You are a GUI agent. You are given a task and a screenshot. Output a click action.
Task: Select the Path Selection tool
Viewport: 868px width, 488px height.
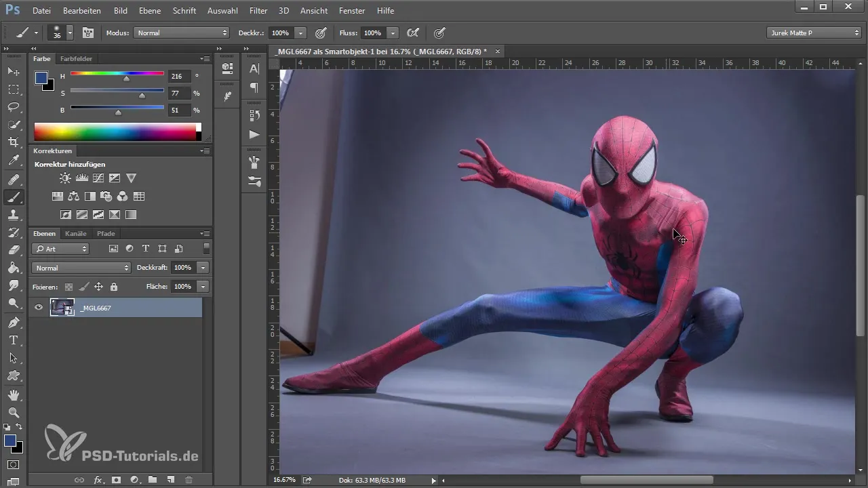tap(14, 358)
